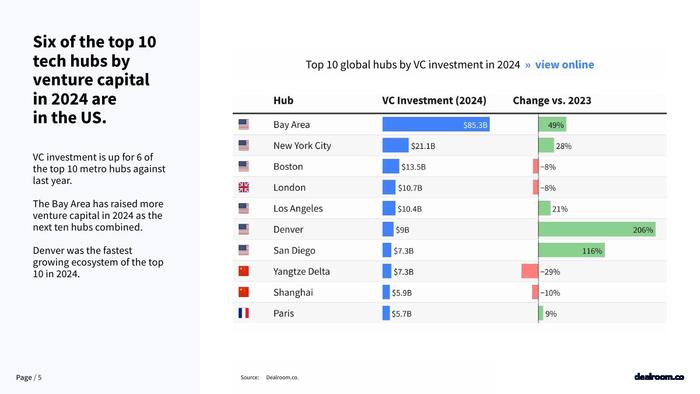
Task: Select Yangtze Delta's -29% red bar
Action: click(x=530, y=271)
